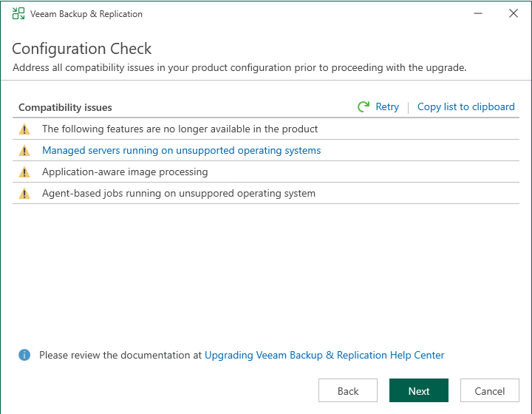This screenshot has width=532, height=414.
Task: Retry the compatibility check
Action: [386, 107]
